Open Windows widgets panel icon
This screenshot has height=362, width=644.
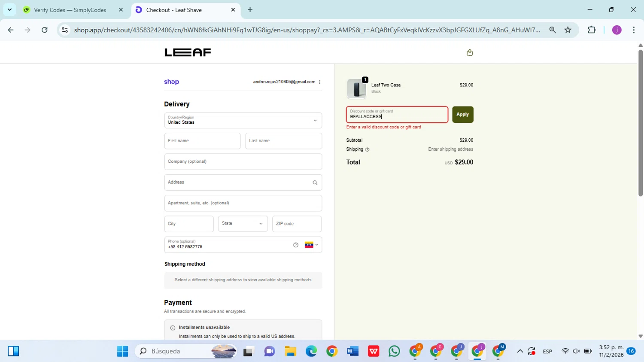pos(13,351)
